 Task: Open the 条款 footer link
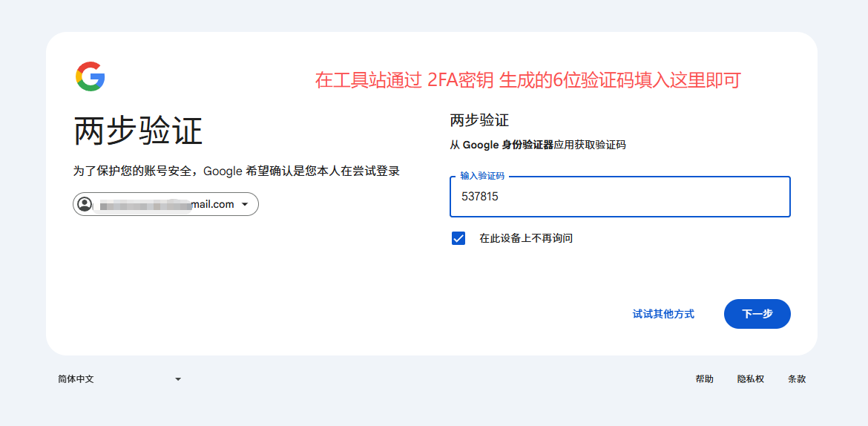pos(797,379)
